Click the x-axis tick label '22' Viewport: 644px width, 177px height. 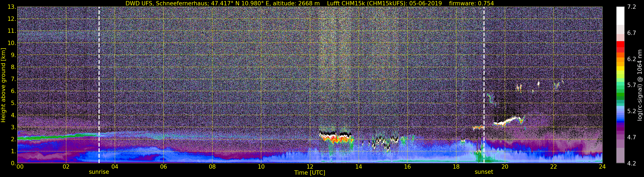pos(553,167)
